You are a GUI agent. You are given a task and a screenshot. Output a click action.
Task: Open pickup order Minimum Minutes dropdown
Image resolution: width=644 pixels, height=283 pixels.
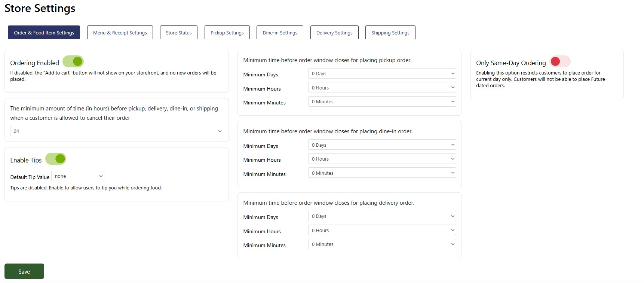pos(382,102)
